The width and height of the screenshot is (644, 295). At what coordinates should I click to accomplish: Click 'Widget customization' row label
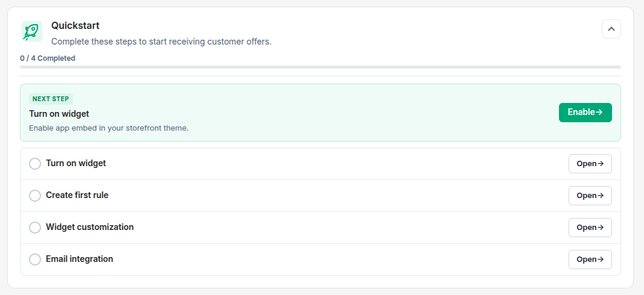point(90,228)
